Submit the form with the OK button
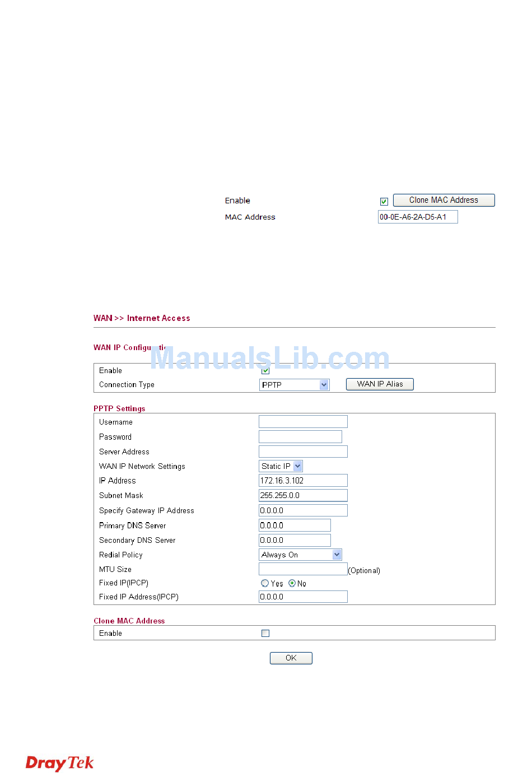This screenshot has height=777, width=532. (x=291, y=658)
